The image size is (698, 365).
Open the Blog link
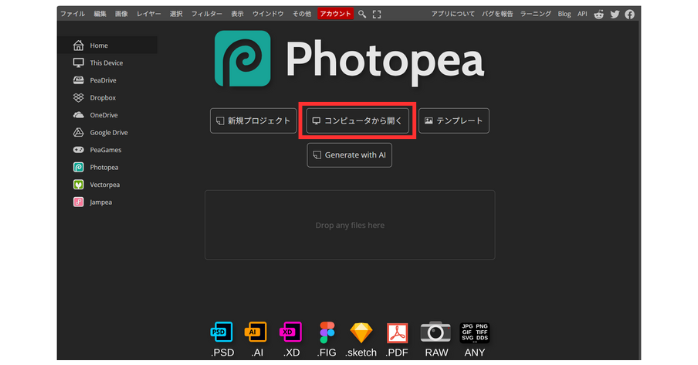click(564, 14)
